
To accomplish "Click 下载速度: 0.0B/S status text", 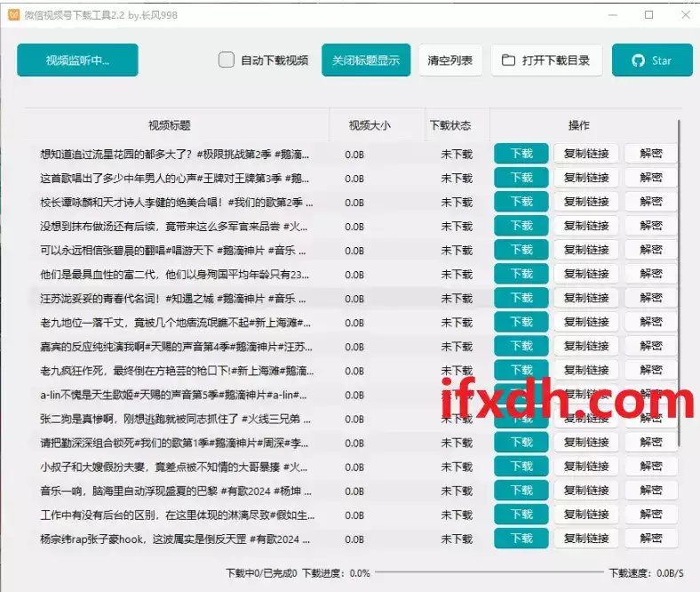I will (647, 572).
